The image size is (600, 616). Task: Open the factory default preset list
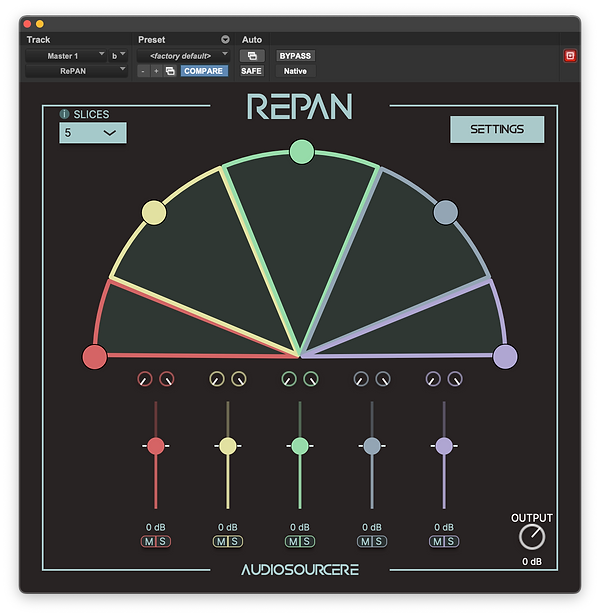[x=183, y=56]
